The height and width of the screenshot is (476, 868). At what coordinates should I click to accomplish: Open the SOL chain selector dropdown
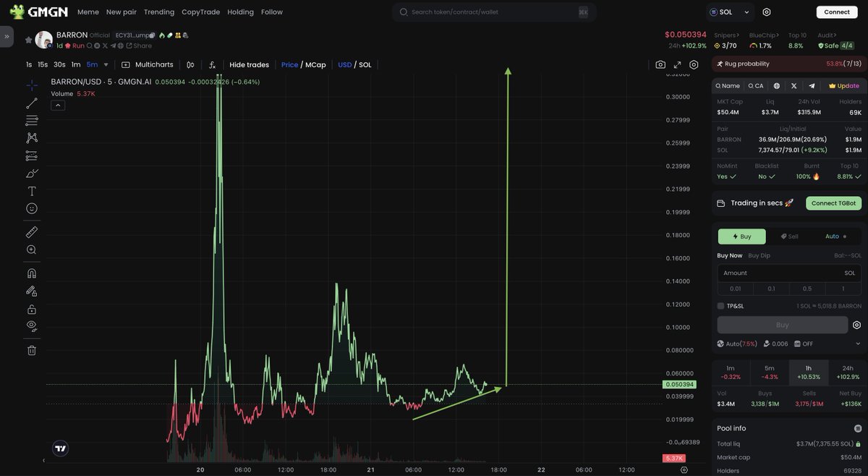pyautogui.click(x=730, y=12)
